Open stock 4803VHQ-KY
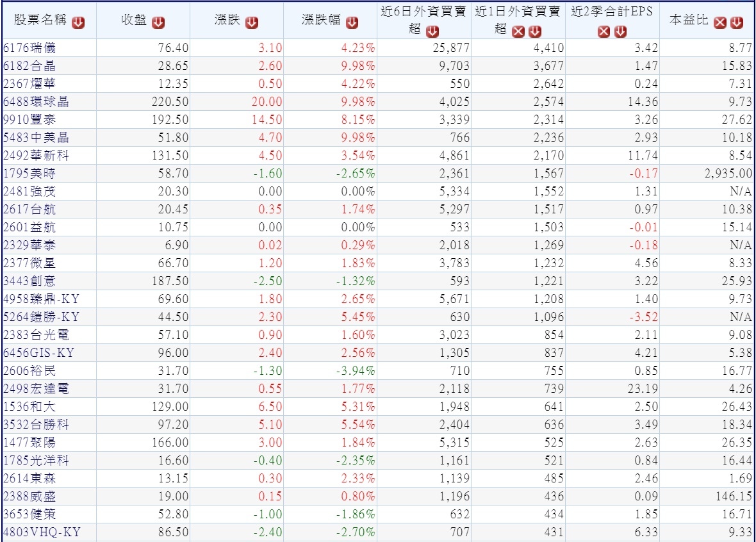Viewport: 756px width, 542px height. [x=42, y=532]
